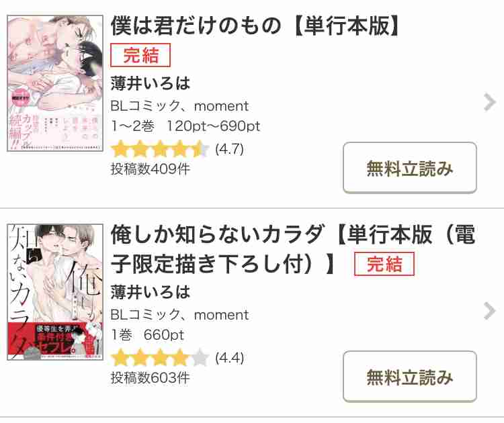This screenshot has width=504, height=423.
Task: Click right chevron for 僕は君だけのもの
Action: pyautogui.click(x=489, y=102)
